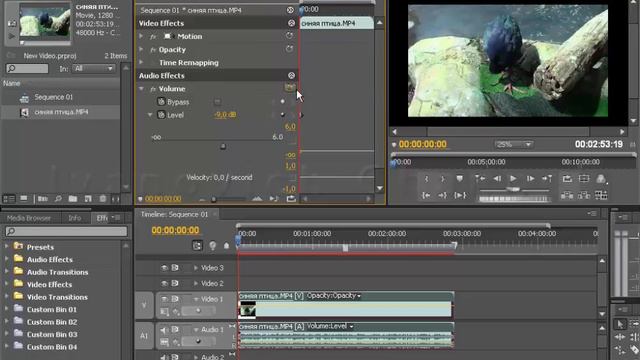Open the Volume:Level clip keyframe dropdown

click(x=351, y=327)
